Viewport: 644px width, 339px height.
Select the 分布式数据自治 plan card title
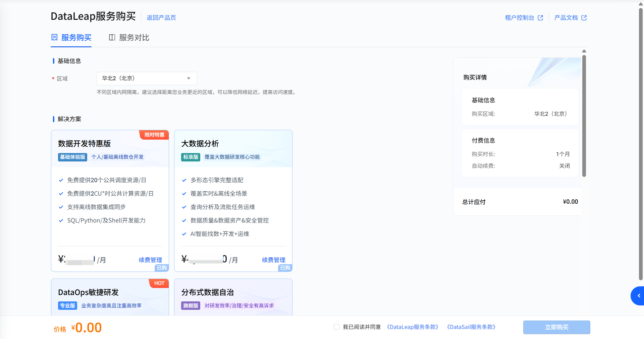click(x=208, y=292)
